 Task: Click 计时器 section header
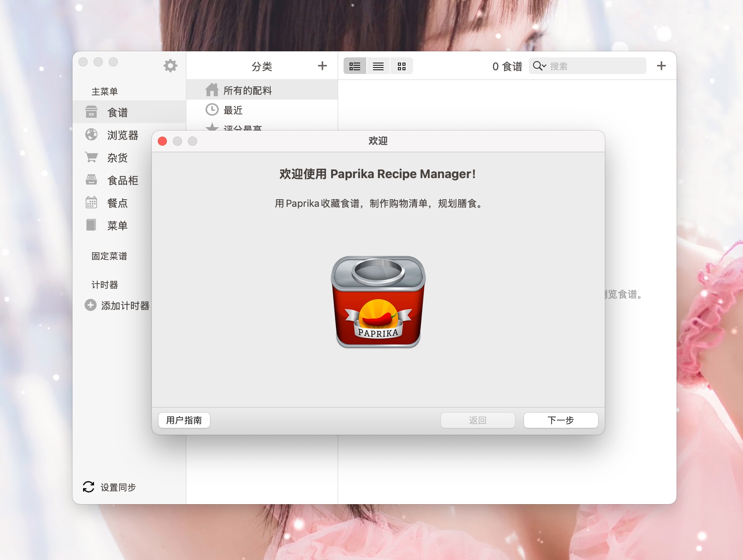(x=105, y=285)
